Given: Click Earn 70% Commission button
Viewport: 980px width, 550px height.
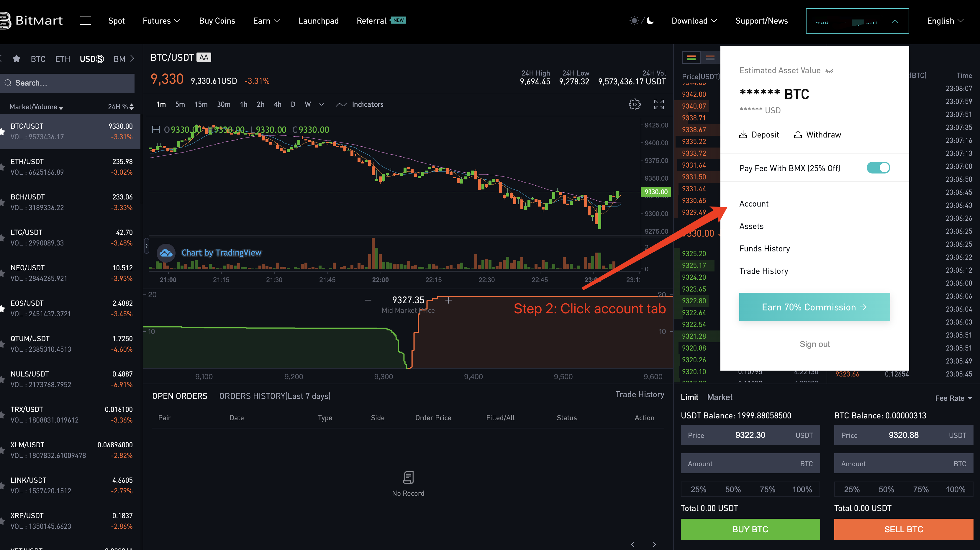Looking at the screenshot, I should point(814,307).
